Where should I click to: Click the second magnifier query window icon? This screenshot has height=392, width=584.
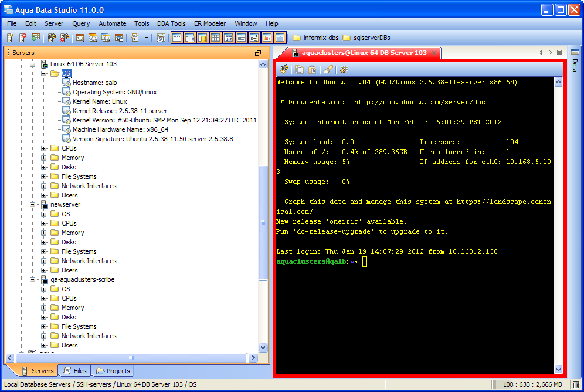pos(93,38)
